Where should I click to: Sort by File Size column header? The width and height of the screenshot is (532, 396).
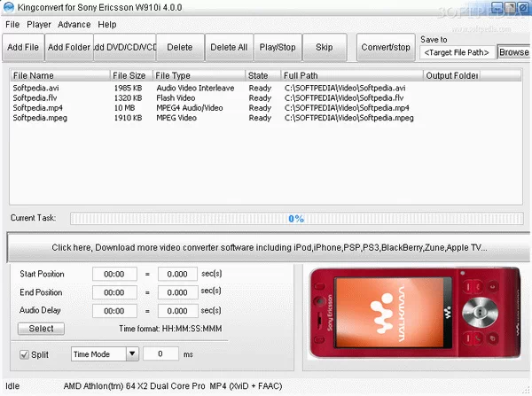point(130,75)
